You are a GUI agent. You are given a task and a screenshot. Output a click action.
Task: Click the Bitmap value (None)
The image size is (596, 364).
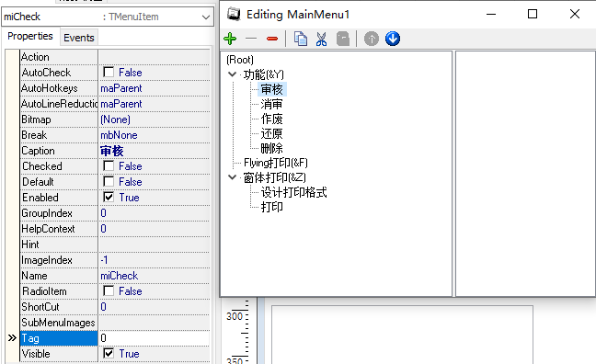tap(115, 119)
